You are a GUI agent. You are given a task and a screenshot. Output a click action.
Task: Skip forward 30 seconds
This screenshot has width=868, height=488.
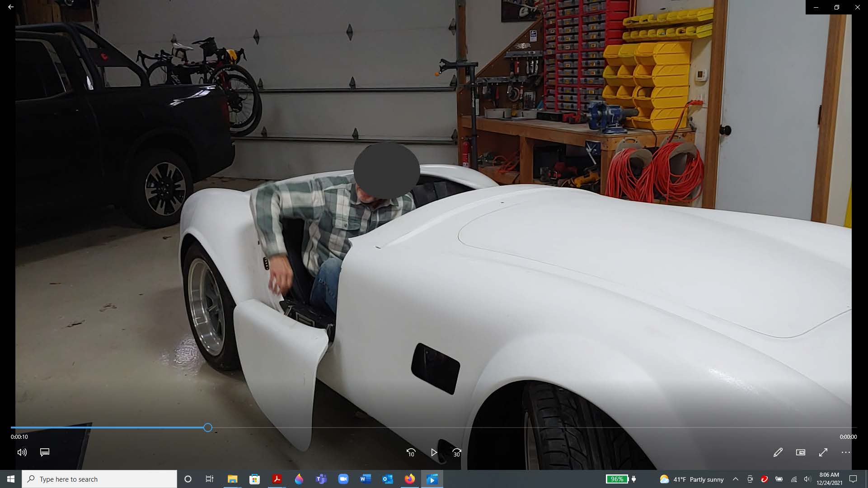(x=457, y=452)
